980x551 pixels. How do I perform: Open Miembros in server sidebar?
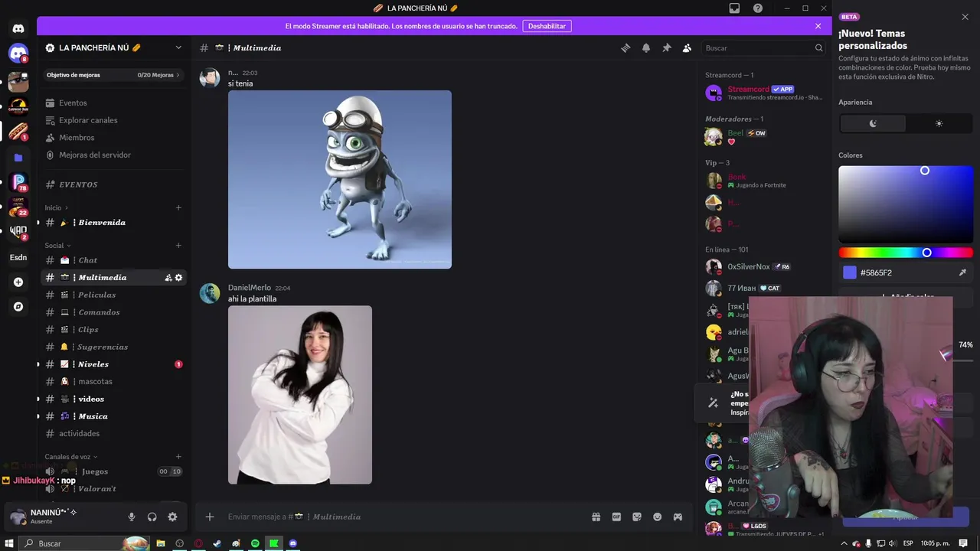point(113,138)
